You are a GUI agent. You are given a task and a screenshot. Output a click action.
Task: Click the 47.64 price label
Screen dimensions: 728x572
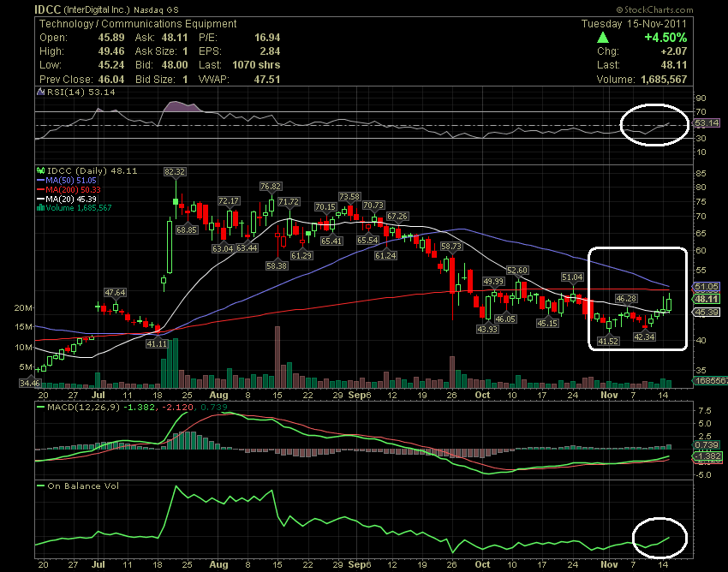(115, 293)
